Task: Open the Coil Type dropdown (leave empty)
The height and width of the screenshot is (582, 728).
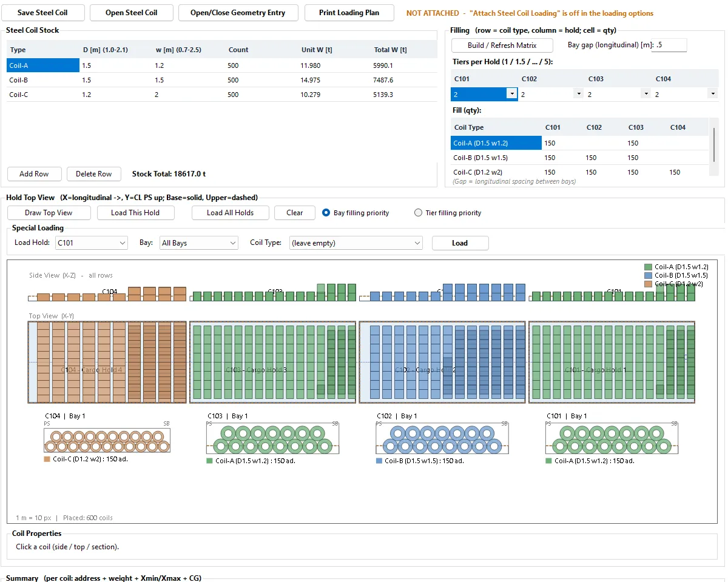Action: click(356, 243)
